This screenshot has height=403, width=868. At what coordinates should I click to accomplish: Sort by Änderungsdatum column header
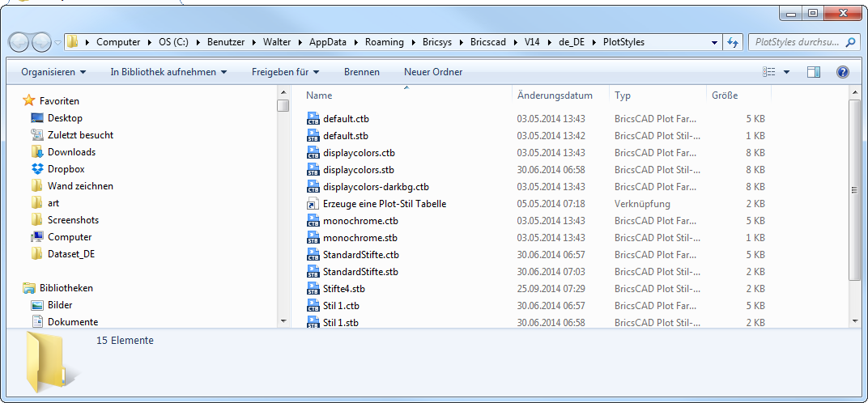(555, 95)
